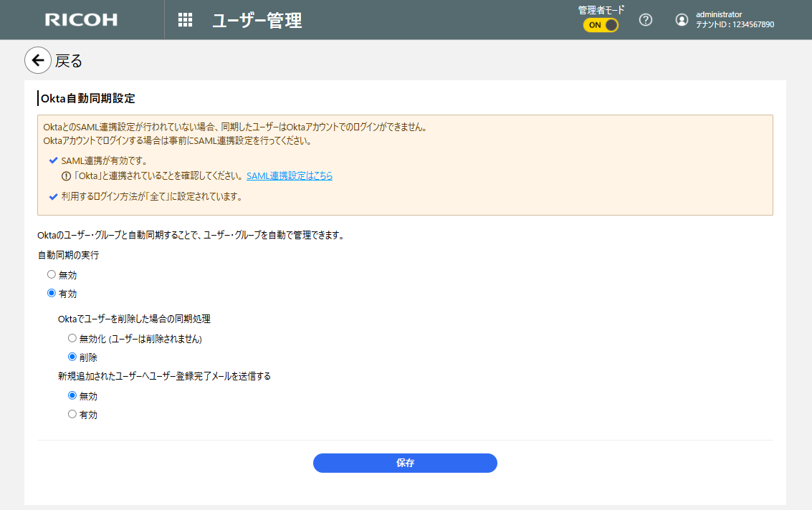The image size is (812, 510).
Task: Click the warning icon beside the Okta confirmation note
Action: pyautogui.click(x=66, y=176)
